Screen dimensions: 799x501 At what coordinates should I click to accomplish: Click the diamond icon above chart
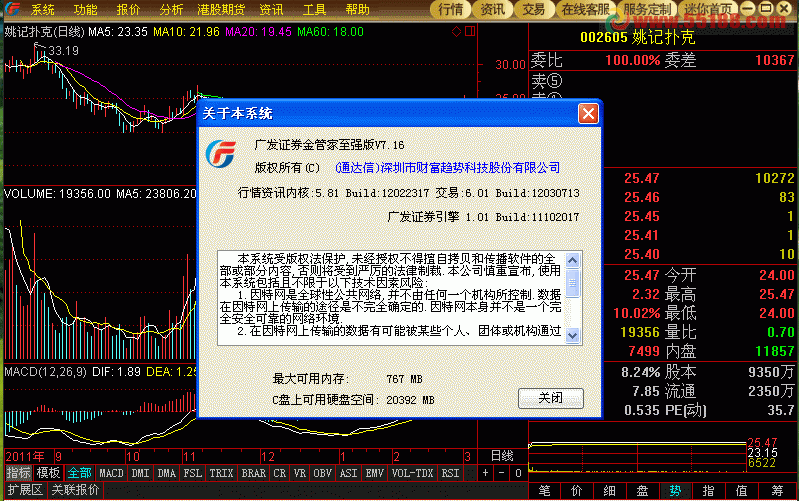[x=457, y=32]
